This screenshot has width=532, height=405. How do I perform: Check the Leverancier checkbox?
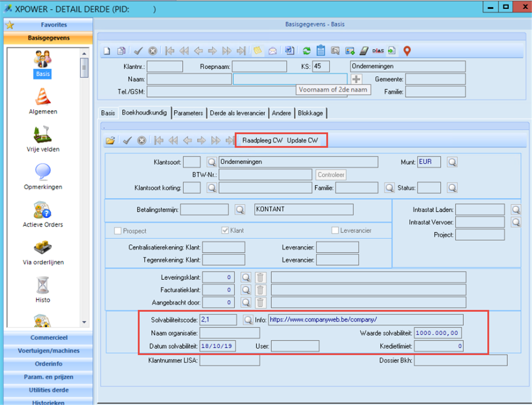335,231
